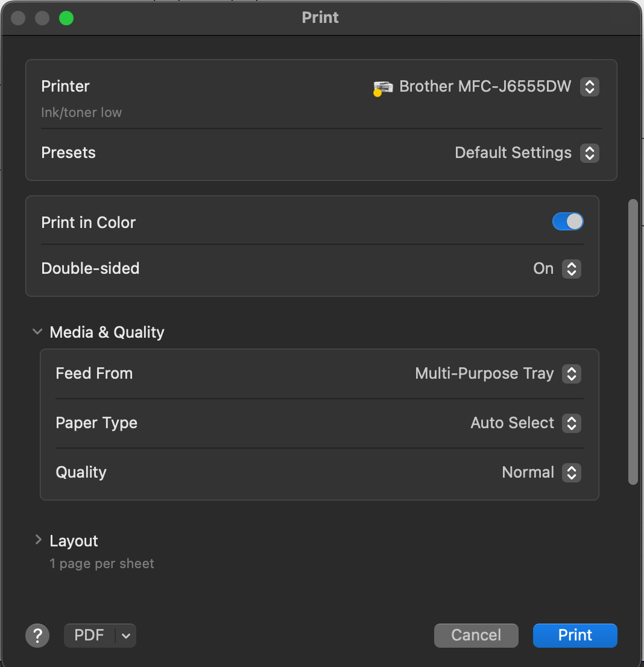Open the Double-sided On popup menu
The width and height of the screenshot is (644, 667).
point(571,269)
